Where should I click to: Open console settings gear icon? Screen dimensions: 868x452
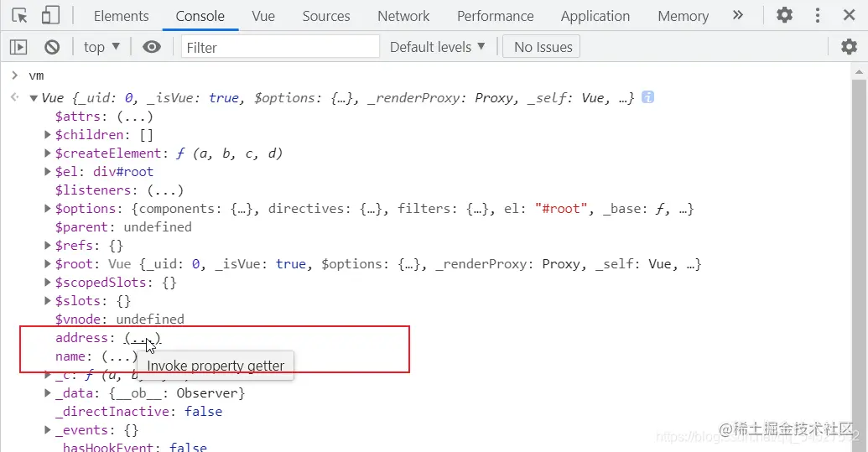[849, 46]
